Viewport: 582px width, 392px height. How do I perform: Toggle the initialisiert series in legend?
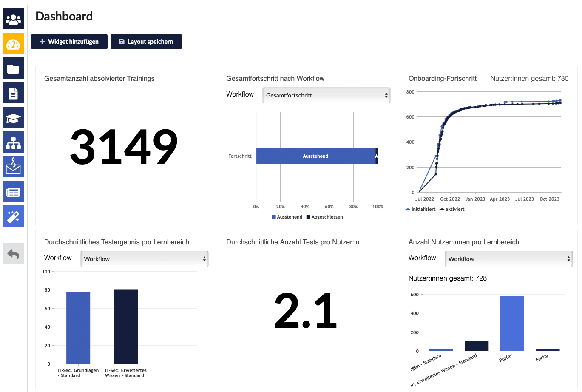pyautogui.click(x=421, y=209)
